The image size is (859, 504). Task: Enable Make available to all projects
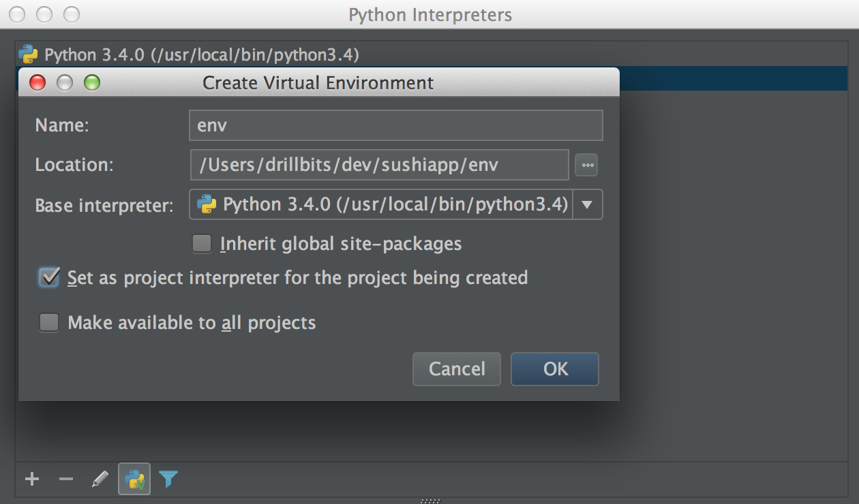coord(48,322)
